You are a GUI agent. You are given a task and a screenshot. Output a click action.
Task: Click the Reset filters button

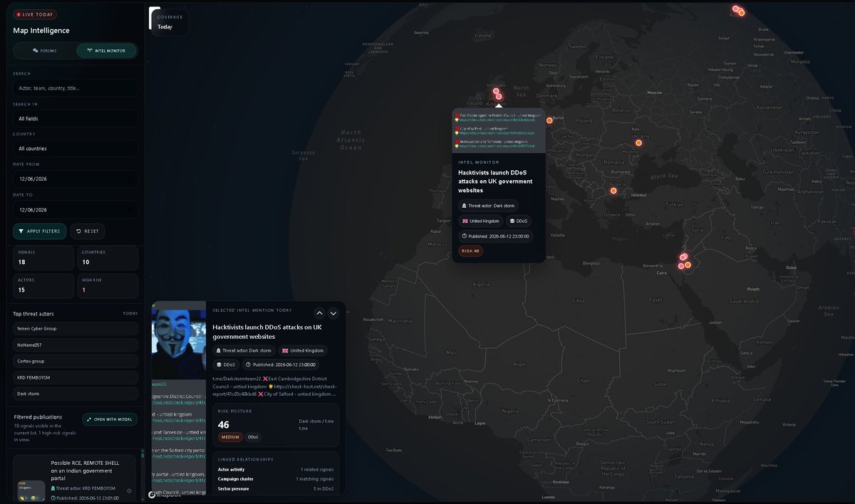tap(88, 231)
